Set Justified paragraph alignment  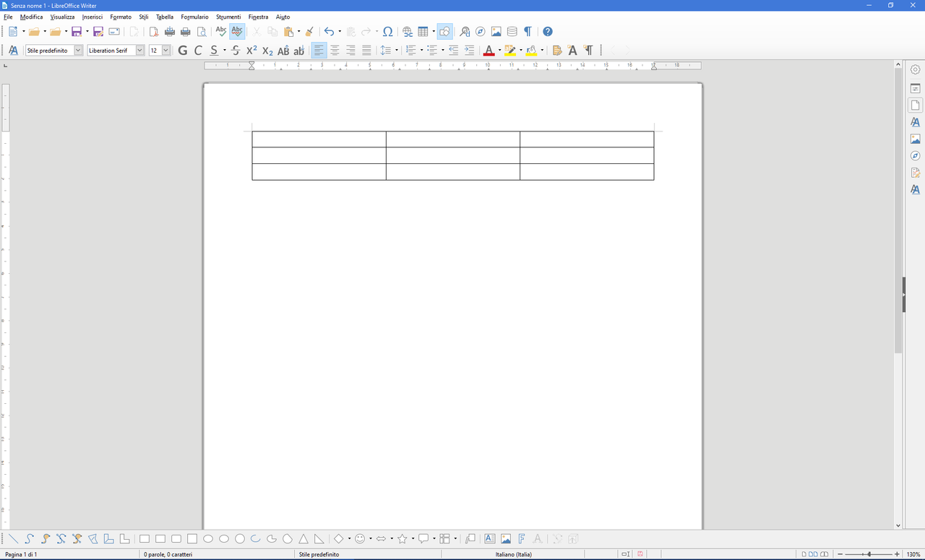[366, 51]
